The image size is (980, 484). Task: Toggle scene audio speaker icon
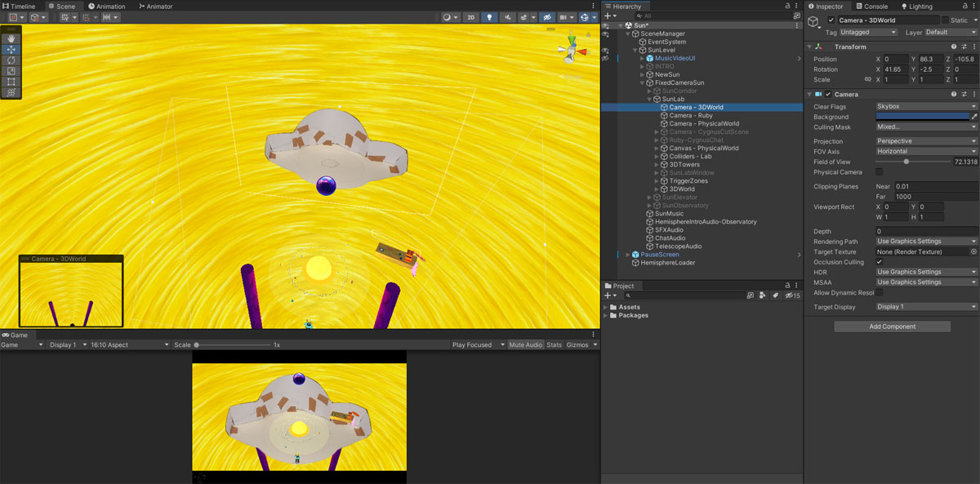point(507,17)
